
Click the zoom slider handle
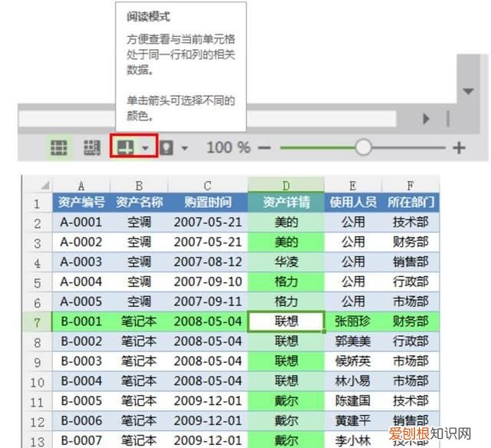(x=363, y=147)
